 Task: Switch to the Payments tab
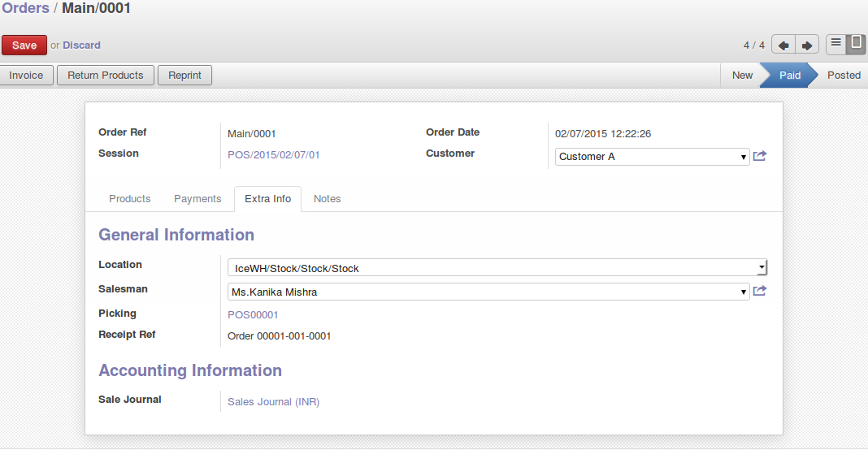click(x=197, y=199)
